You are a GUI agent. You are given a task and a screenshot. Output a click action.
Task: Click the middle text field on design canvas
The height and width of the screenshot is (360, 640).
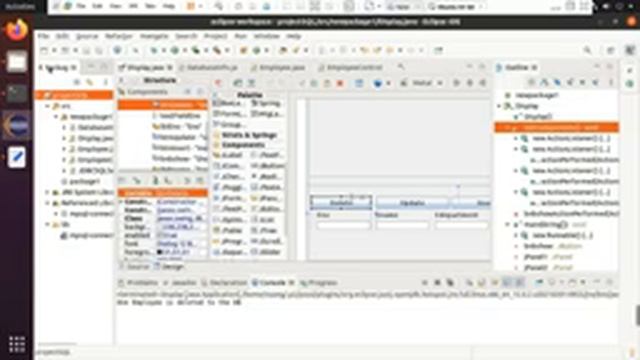[x=402, y=225]
